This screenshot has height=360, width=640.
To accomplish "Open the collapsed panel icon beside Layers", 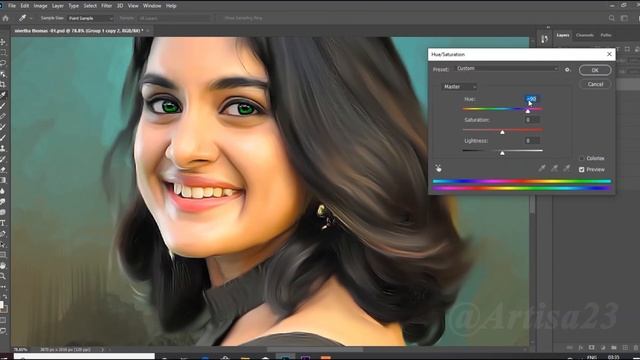I will tap(544, 38).
